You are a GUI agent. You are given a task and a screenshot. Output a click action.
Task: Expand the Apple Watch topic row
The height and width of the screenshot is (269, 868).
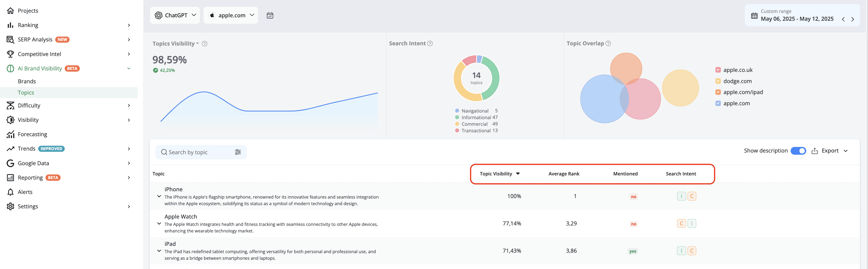pyautogui.click(x=159, y=224)
